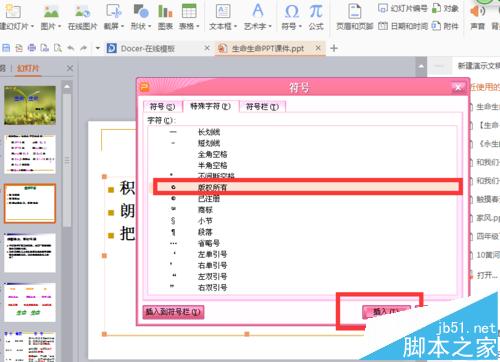
Task: Click the Object (对象) ribbon item
Action: 445,8
